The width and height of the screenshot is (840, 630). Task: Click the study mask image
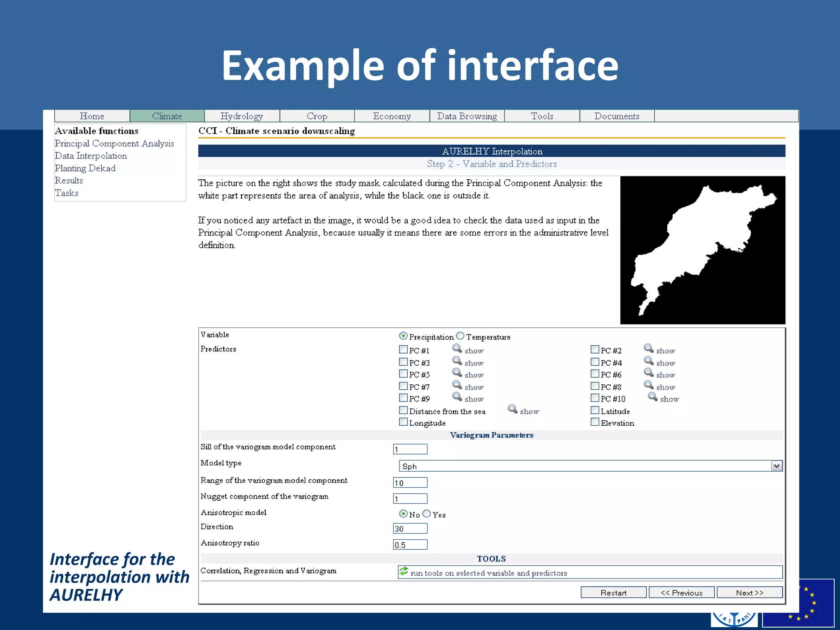703,250
